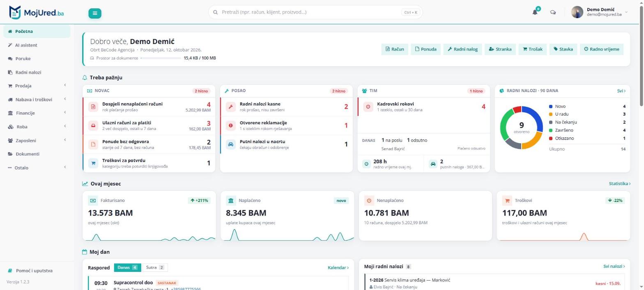The height and width of the screenshot is (290, 644).
Task: Open Poruke in the sidebar
Action: pos(37,58)
